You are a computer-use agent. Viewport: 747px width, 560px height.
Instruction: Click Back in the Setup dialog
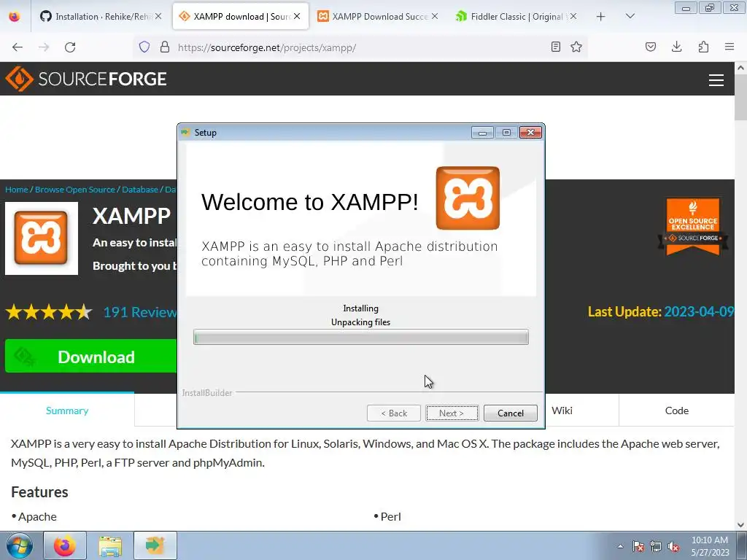click(394, 413)
